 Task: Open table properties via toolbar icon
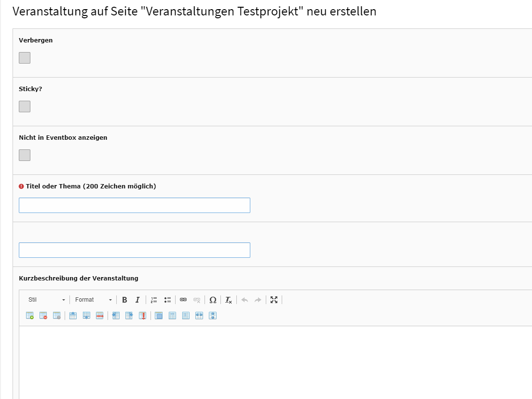point(57,316)
